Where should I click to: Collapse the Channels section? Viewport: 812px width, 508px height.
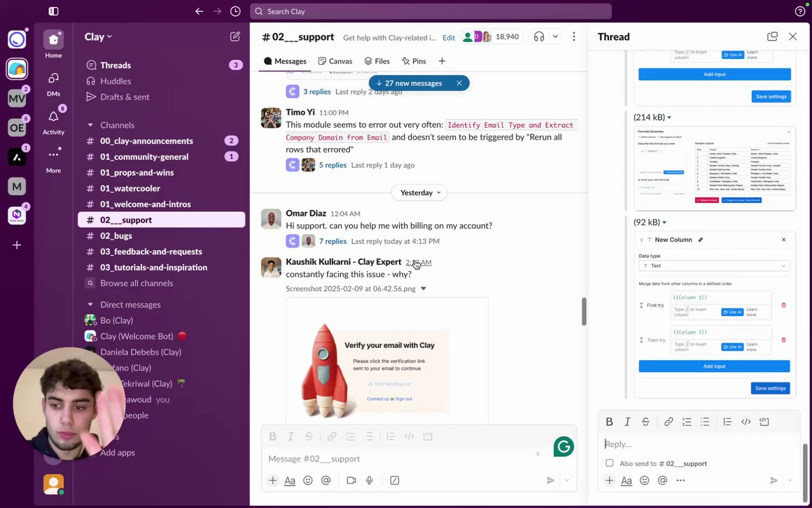pos(90,125)
